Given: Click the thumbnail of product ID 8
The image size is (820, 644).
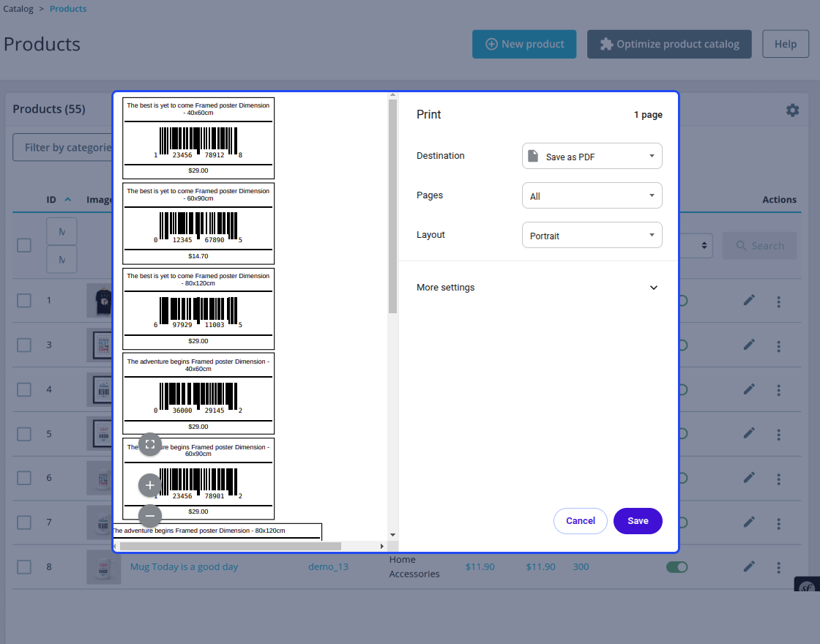Looking at the screenshot, I should point(103,567).
